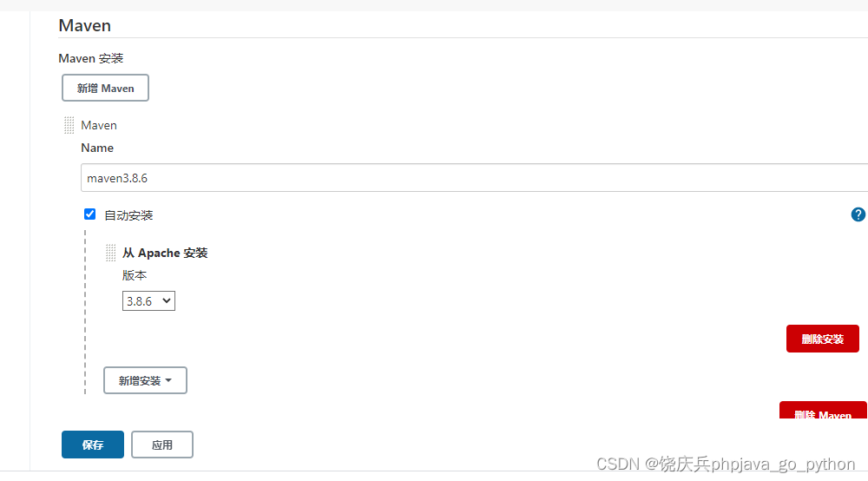Save the settings with the 保存 button
Viewport: 868px width, 481px height.
93,445
